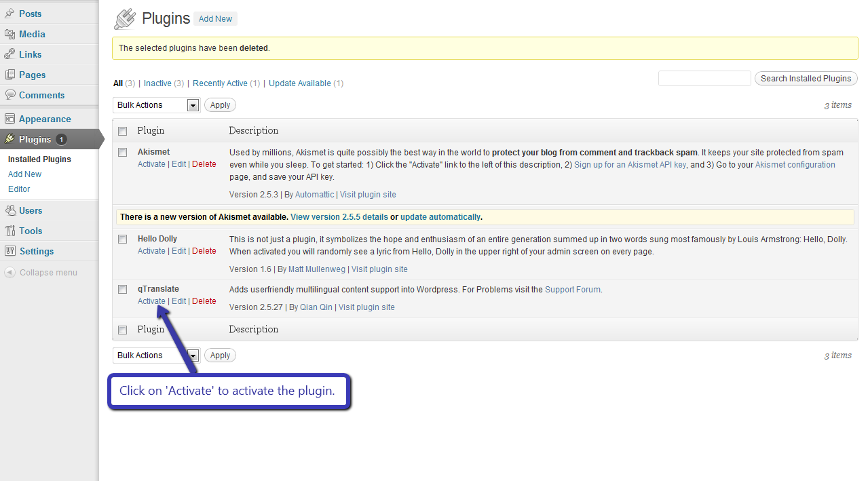The height and width of the screenshot is (481, 868).
Task: Open the Akismet configuration link
Action: coord(795,165)
